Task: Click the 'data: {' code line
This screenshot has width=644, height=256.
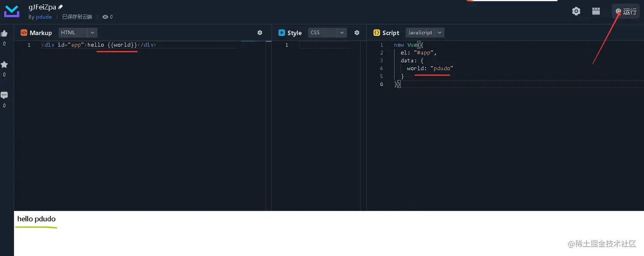Action: 412,60
